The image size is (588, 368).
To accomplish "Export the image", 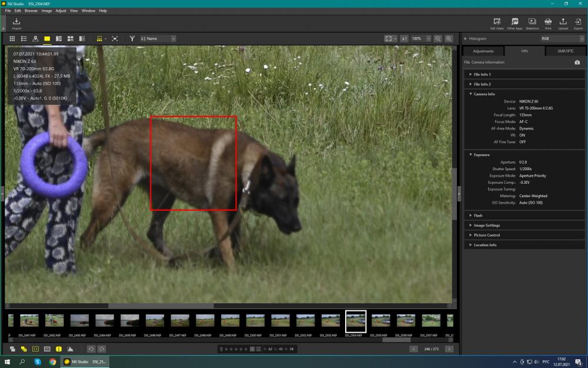I will [578, 24].
